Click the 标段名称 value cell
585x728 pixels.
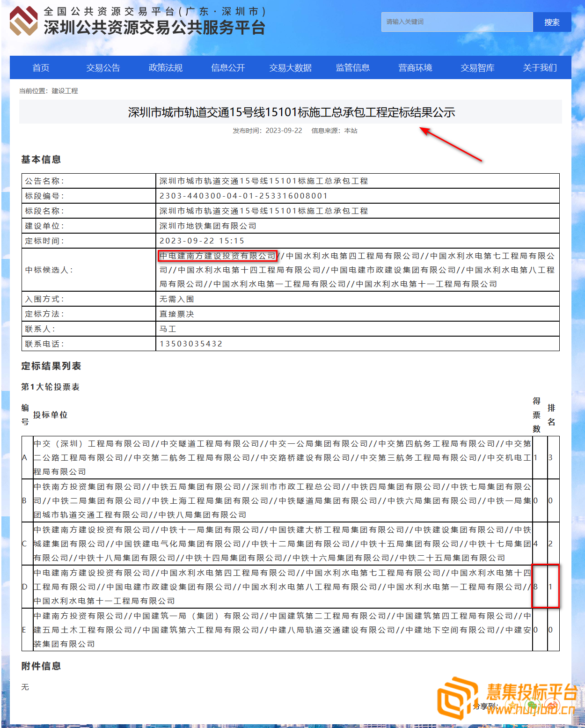click(358, 211)
